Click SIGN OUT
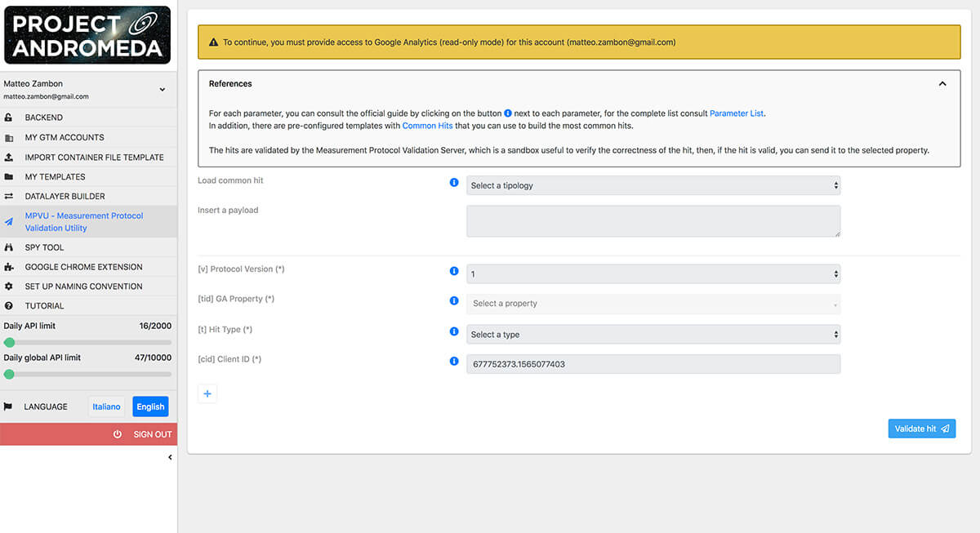 point(88,434)
